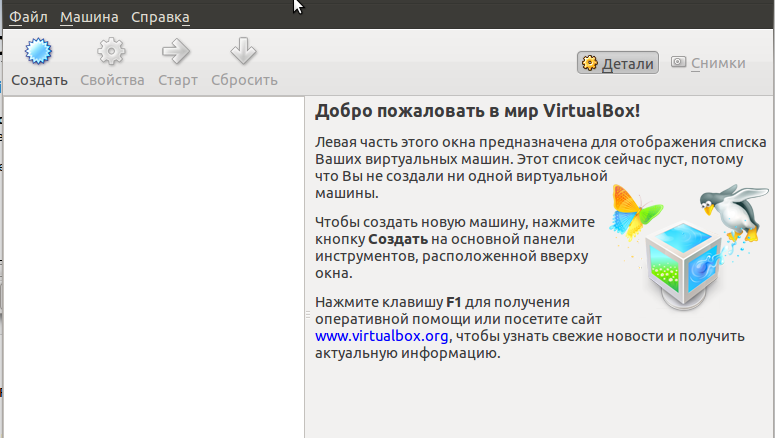Click the Свойства gear toolbar icon
The height and width of the screenshot is (438, 775).
point(111,51)
